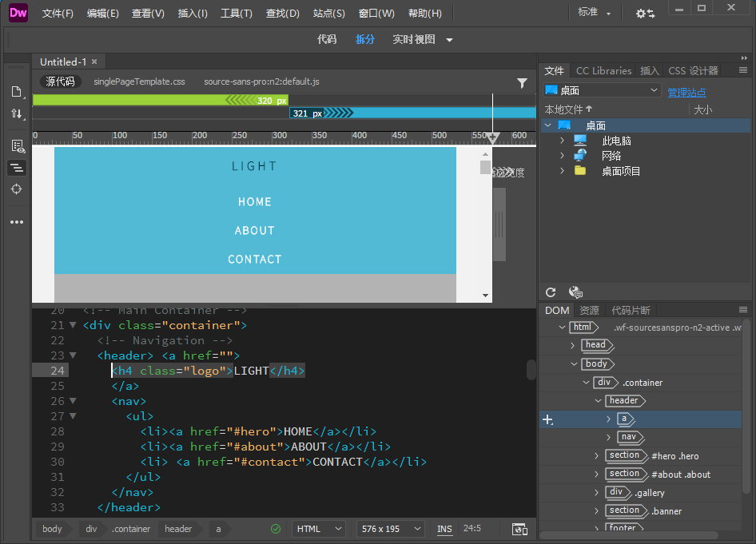Click the plus icon in DOM panel
This screenshot has height=544, width=756.
547,419
